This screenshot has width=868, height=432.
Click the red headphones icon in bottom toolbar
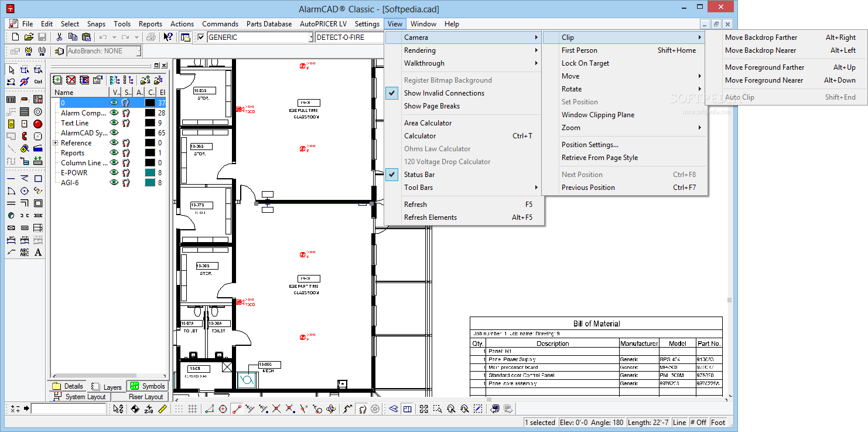click(x=363, y=409)
